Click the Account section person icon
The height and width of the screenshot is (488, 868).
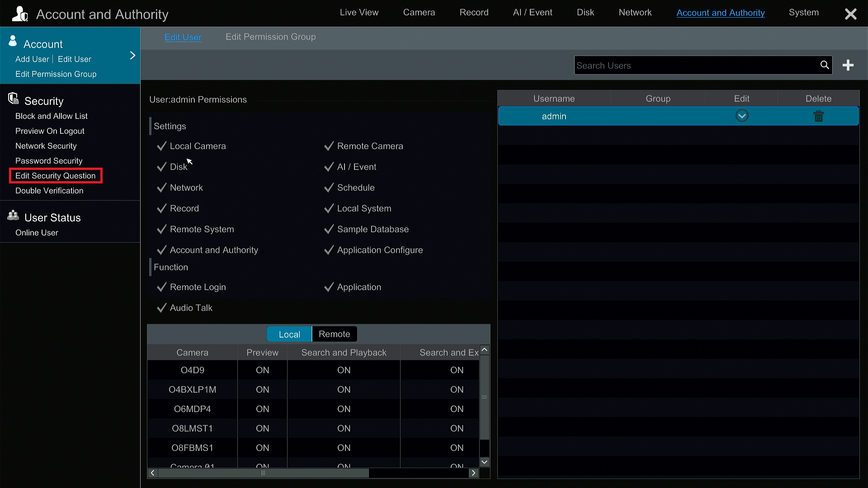coord(13,41)
